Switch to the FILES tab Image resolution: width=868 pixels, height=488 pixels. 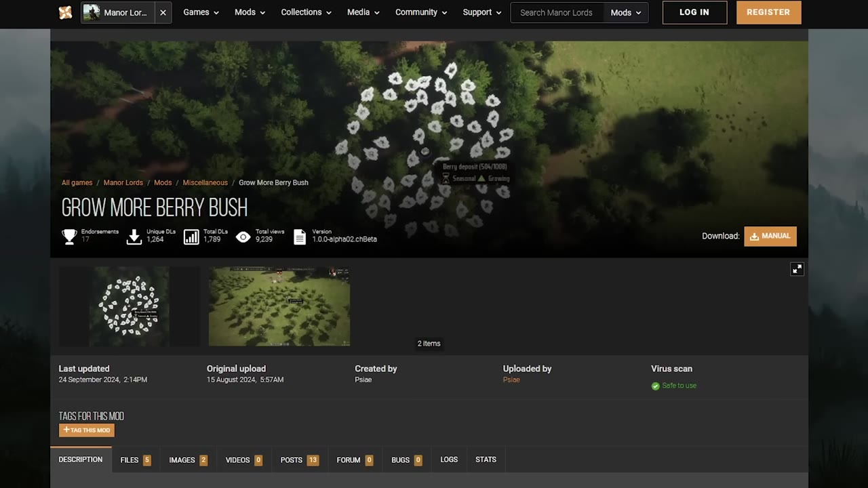[x=136, y=460]
